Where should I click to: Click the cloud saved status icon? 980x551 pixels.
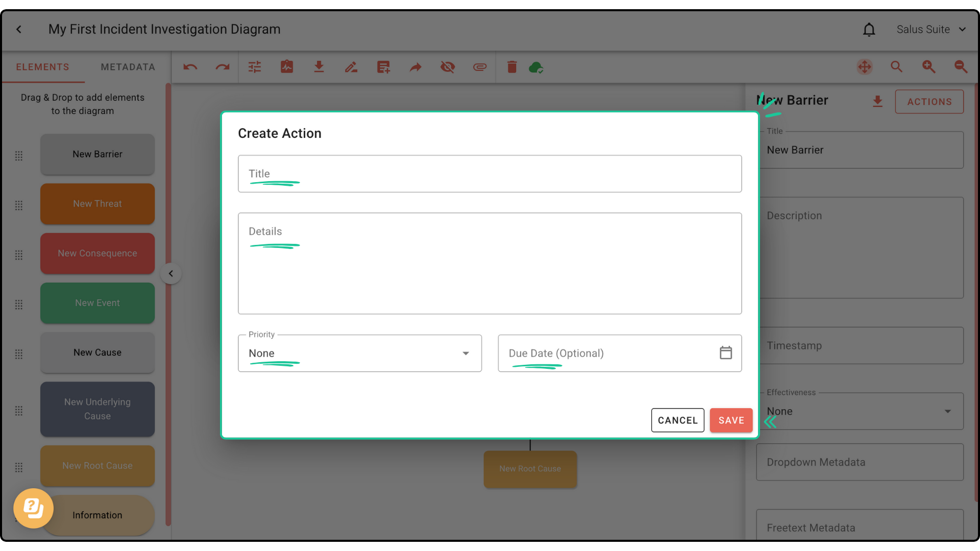pos(536,67)
